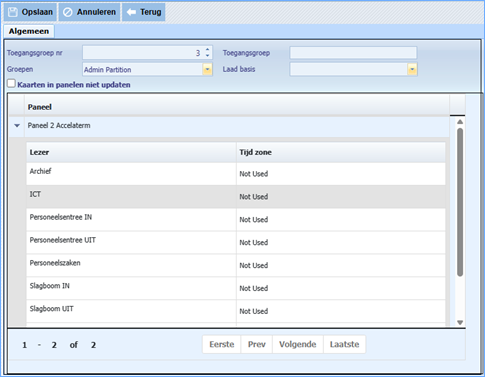Viewport: 485px width, 377px height.
Task: Click the Admin Partition combo box text
Action: tap(107, 70)
